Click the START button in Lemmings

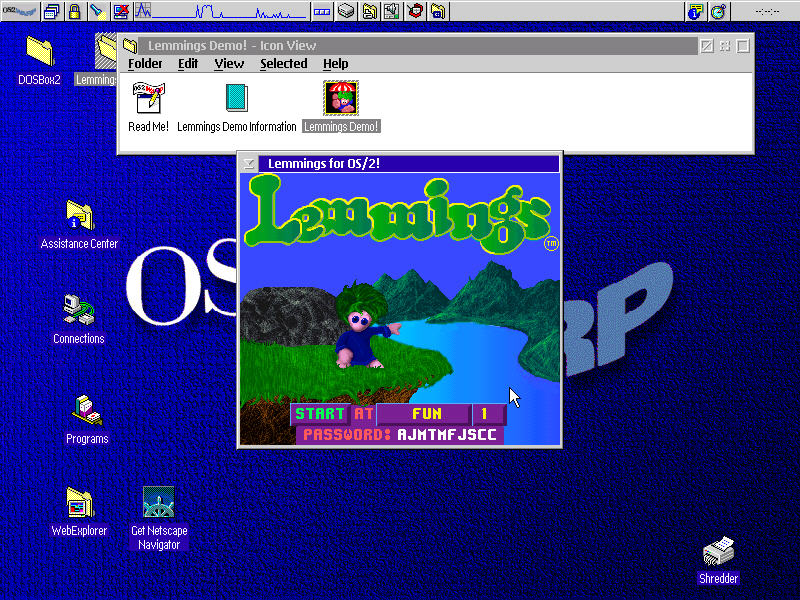320,414
